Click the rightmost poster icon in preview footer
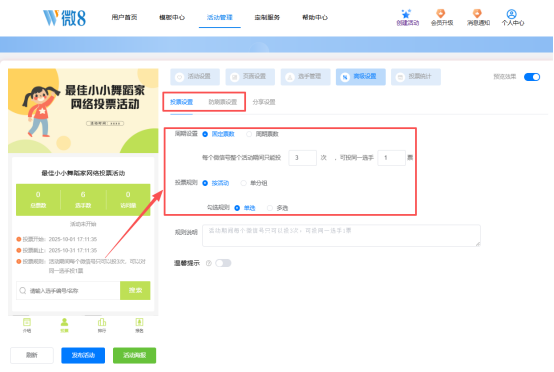Screen dimensions: 554x372 [x=140, y=322]
